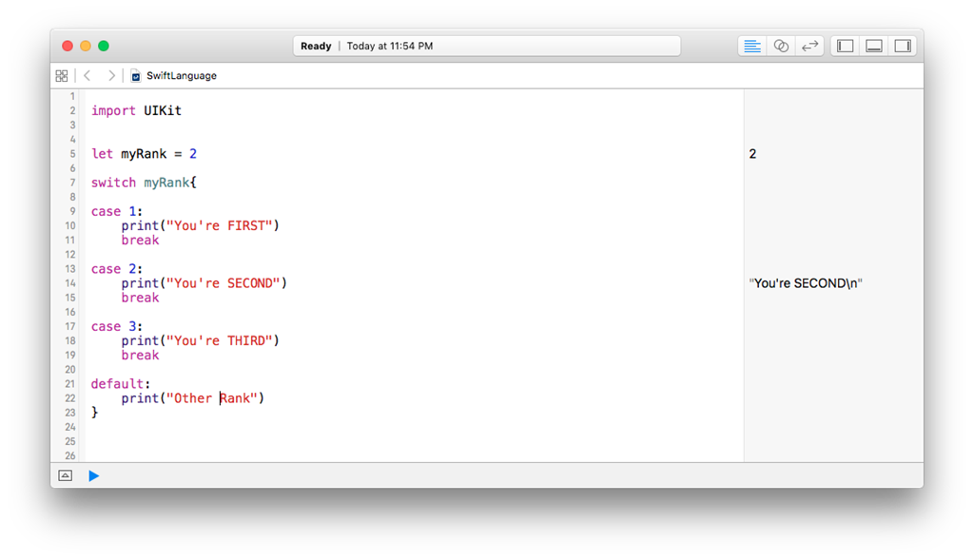Show the debug console area
Image resolution: width=974 pixels, height=560 pixels.
click(66, 475)
